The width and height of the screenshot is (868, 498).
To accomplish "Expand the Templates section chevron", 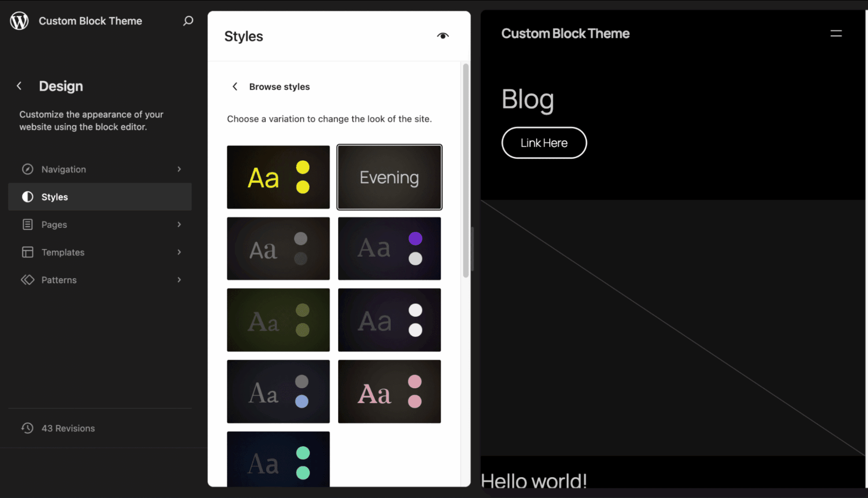I will coord(179,252).
